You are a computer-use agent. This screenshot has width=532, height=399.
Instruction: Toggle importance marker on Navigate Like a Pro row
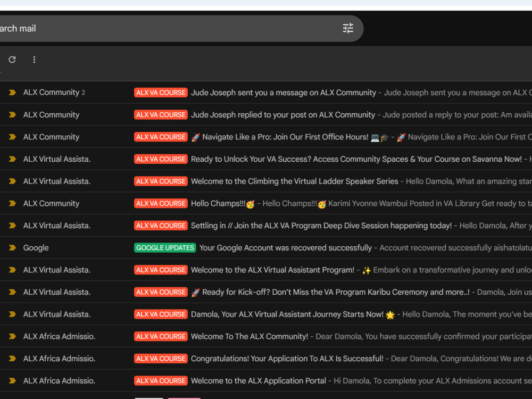pos(13,137)
